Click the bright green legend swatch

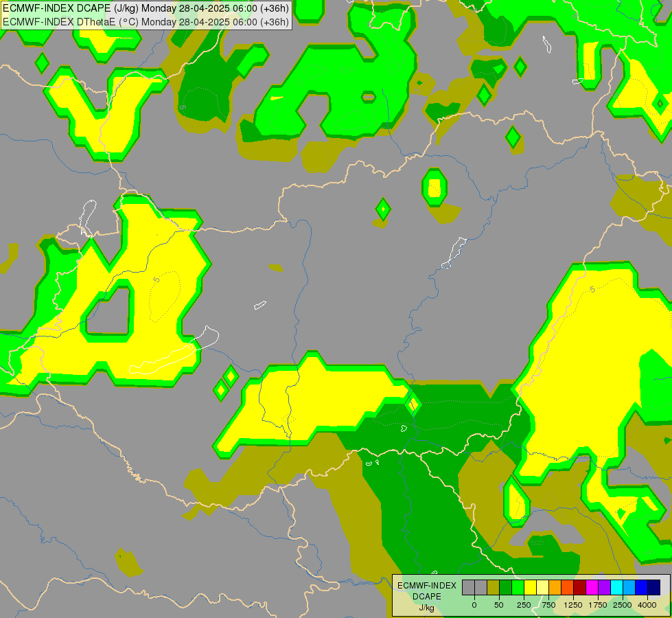coord(518,587)
